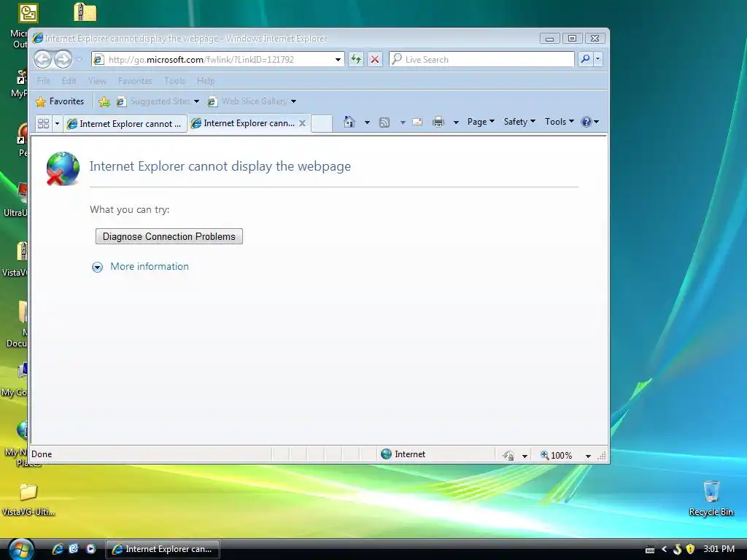Click the RSS Feeds icon
This screenshot has width=747, height=560.
(384, 122)
